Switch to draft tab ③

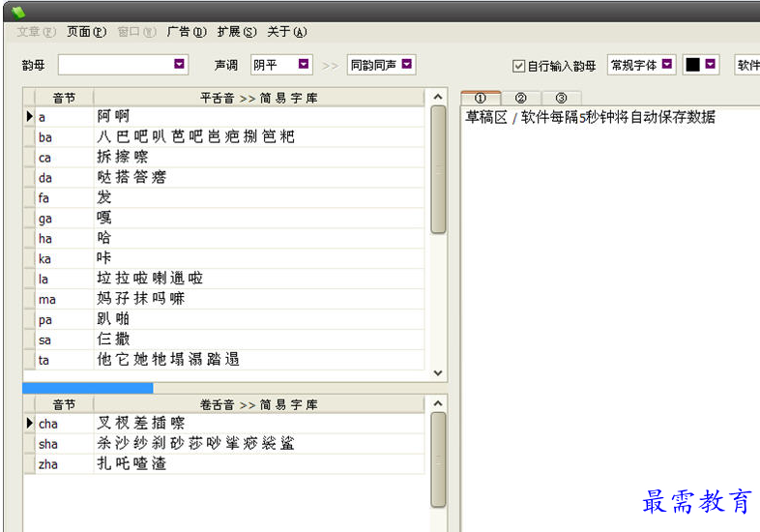pyautogui.click(x=561, y=98)
